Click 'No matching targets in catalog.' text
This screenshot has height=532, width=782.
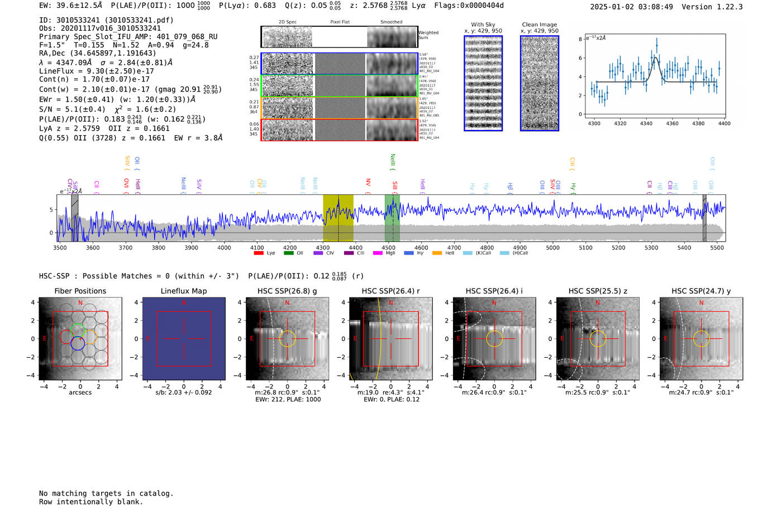click(x=106, y=493)
